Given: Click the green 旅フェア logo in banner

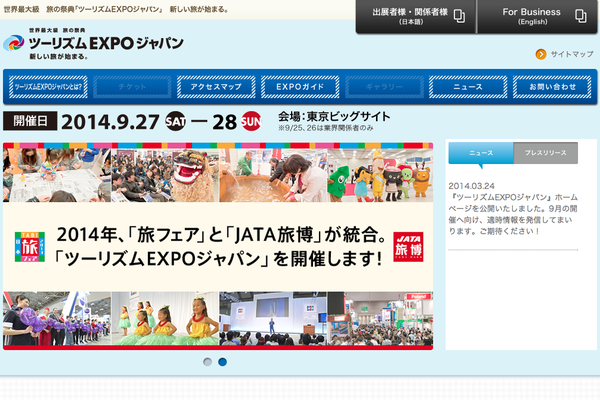Looking at the screenshot, I should tap(30, 247).
